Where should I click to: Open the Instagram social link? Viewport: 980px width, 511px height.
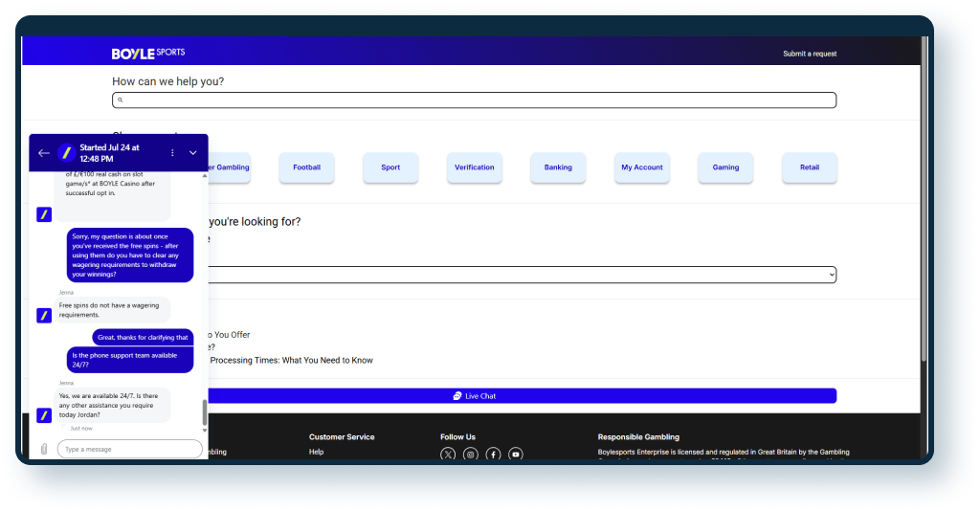(470, 455)
